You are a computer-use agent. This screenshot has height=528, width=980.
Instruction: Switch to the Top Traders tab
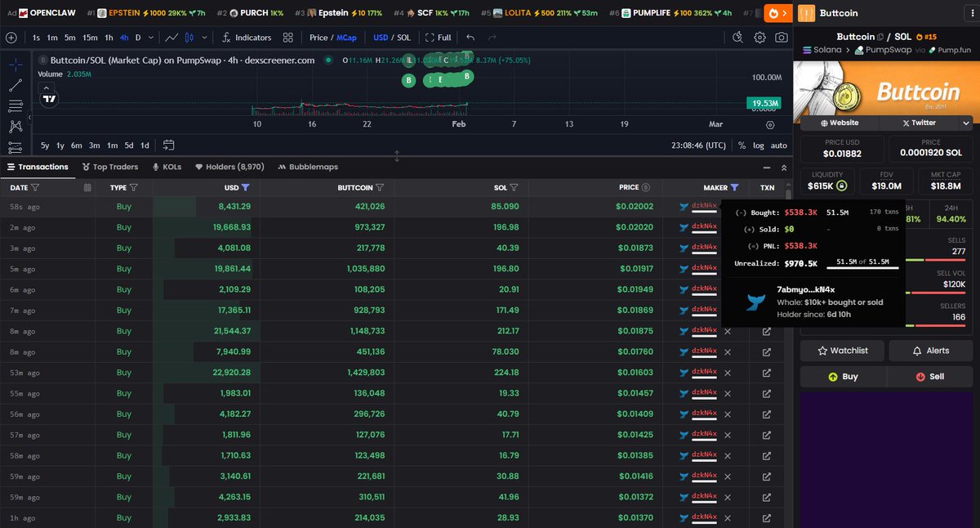(109, 167)
